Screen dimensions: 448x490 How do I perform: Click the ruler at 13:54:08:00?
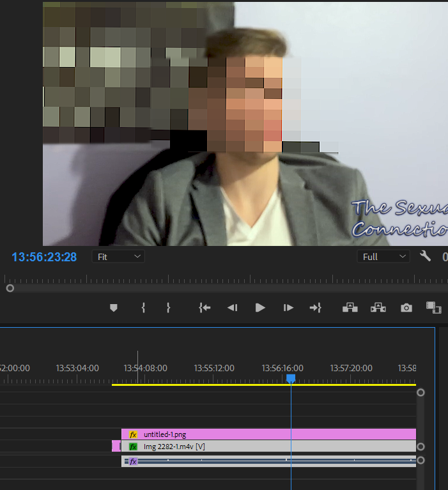(x=145, y=368)
